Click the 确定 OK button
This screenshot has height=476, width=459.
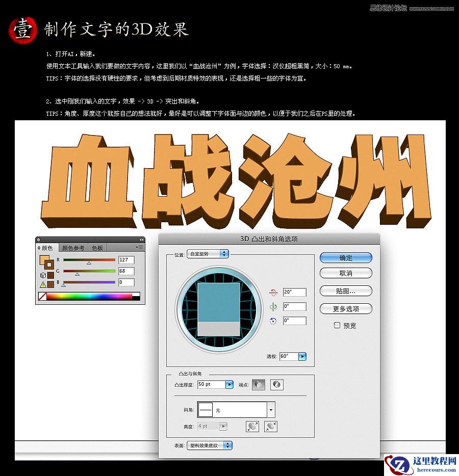pyautogui.click(x=346, y=258)
